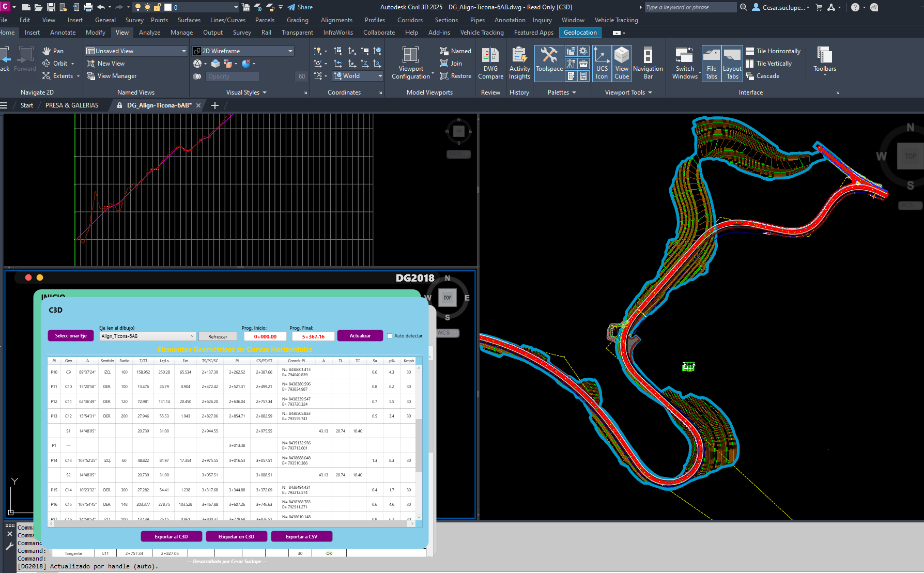The width and height of the screenshot is (924, 573).
Task: Open the 2D Wireframe visual style dropdown
Action: click(x=290, y=51)
